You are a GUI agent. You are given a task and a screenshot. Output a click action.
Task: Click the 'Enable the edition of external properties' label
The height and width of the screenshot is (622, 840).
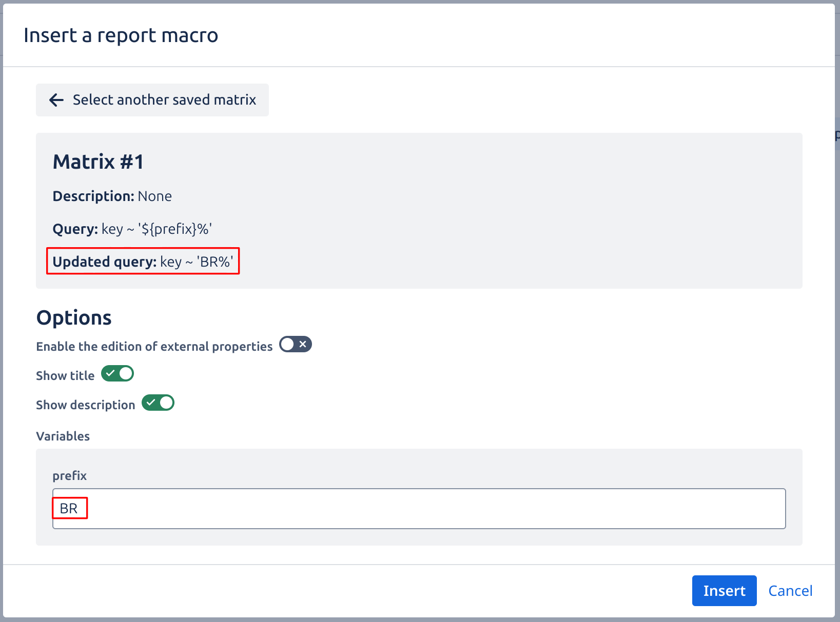point(154,347)
